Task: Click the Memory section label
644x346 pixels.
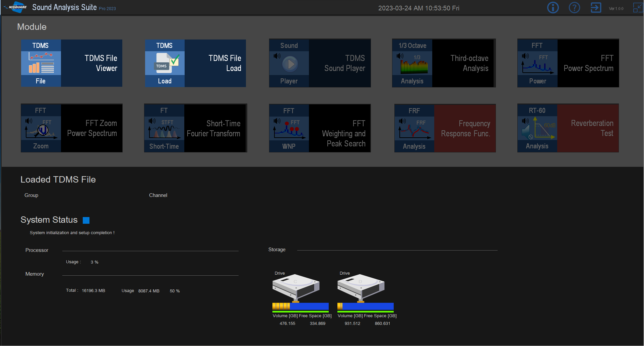Action: click(x=35, y=274)
